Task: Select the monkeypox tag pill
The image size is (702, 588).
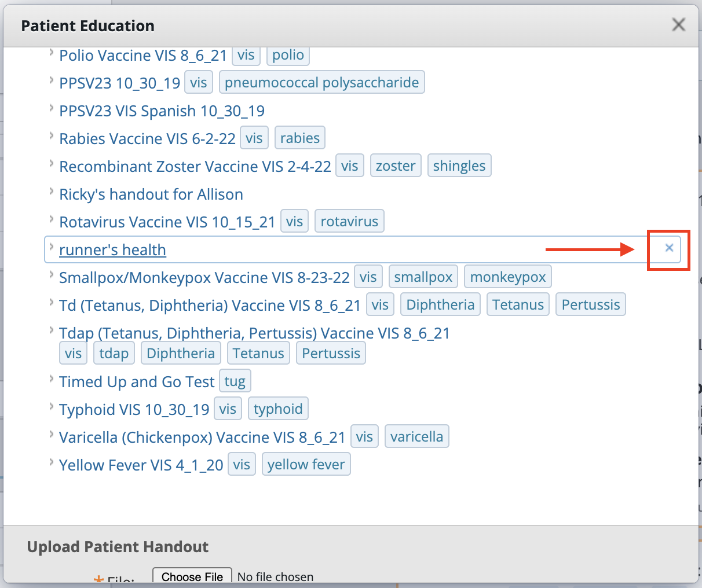Action: (x=507, y=277)
